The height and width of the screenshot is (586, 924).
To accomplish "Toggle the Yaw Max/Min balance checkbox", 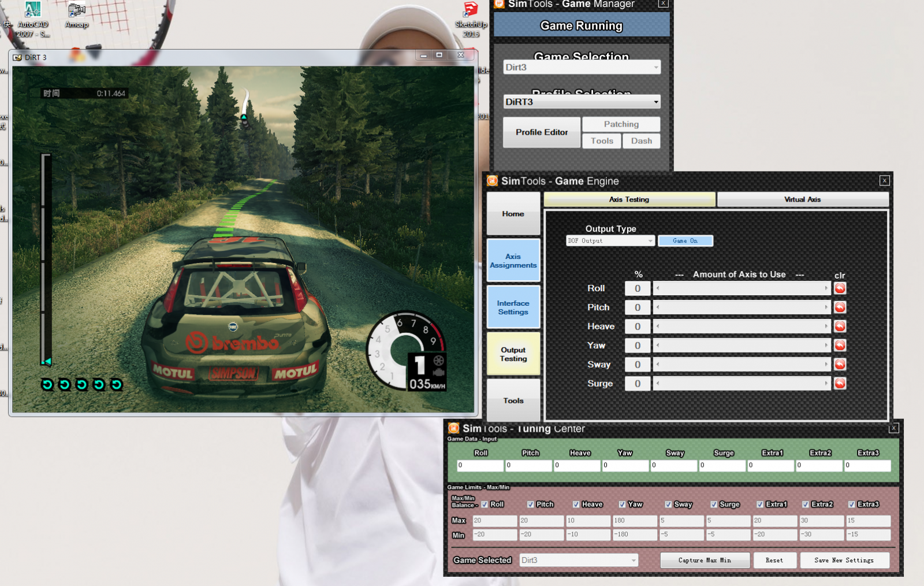I will click(622, 505).
